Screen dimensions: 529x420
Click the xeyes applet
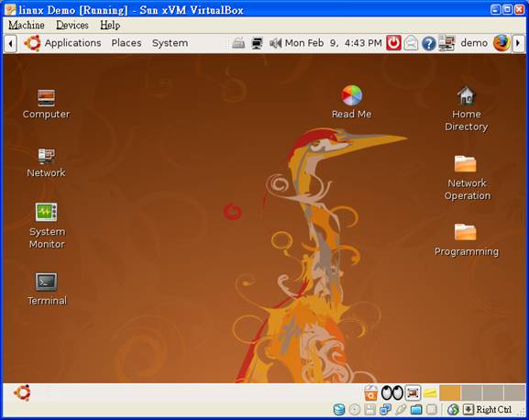pyautogui.click(x=391, y=392)
